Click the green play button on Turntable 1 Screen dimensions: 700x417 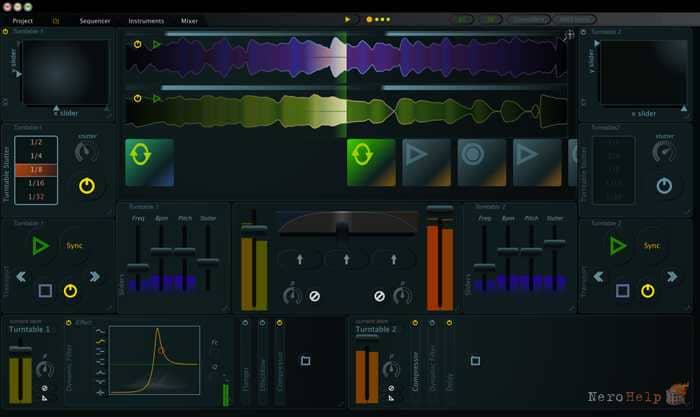click(41, 246)
